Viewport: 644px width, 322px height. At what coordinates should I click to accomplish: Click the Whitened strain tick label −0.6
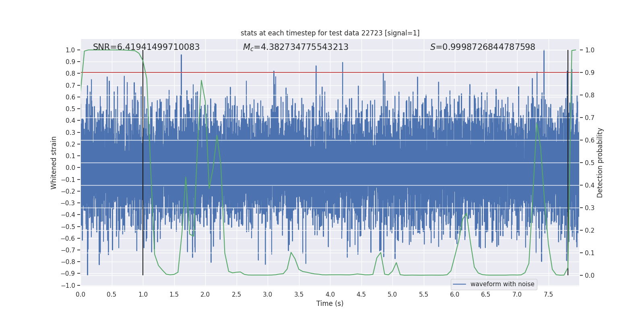68,238
